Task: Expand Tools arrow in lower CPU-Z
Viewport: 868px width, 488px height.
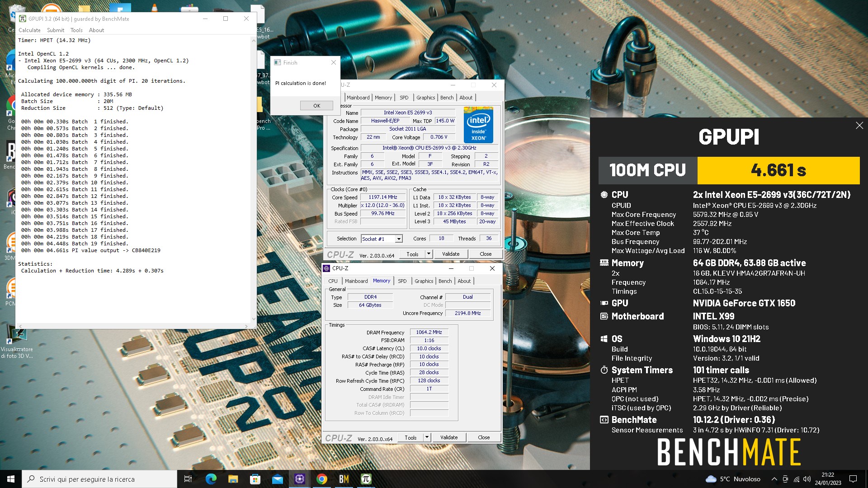Action: pyautogui.click(x=427, y=438)
